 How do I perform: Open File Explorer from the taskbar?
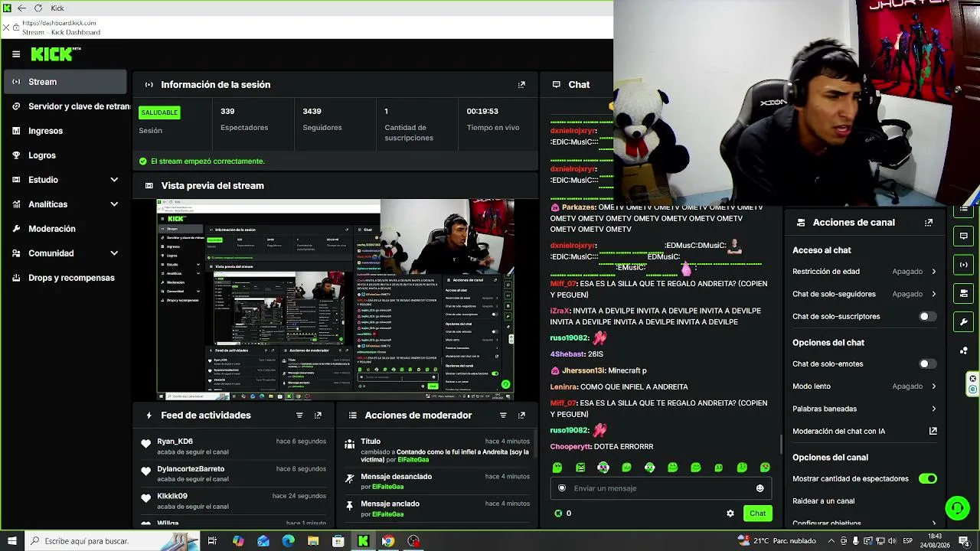(x=313, y=541)
